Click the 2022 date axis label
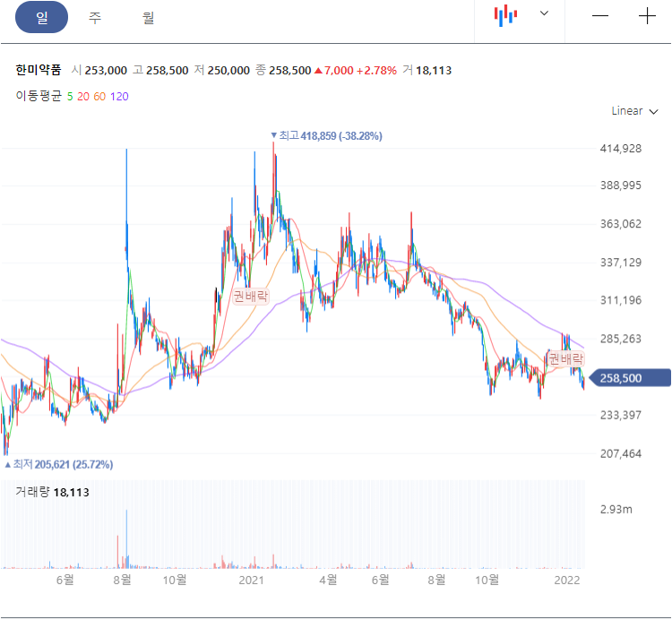The height and width of the screenshot is (620, 672). (x=566, y=581)
